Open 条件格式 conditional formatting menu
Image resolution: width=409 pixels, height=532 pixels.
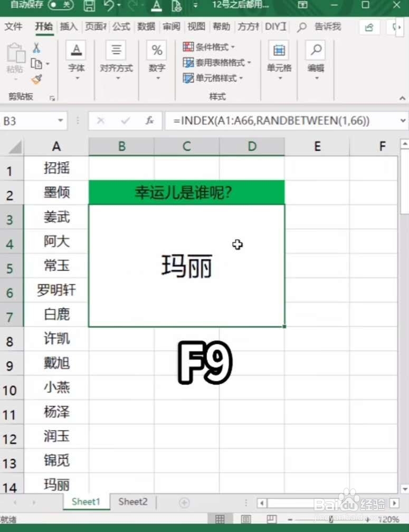pyautogui.click(x=208, y=47)
